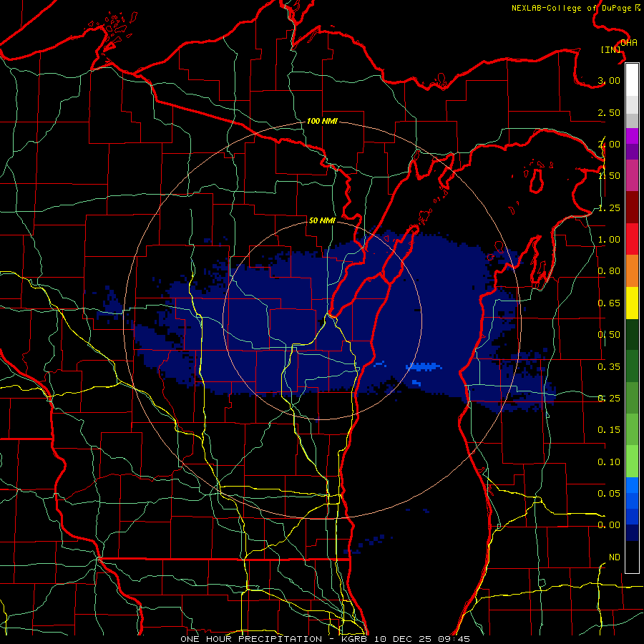Click the 0.10 legend value
644x644 pixels.
point(609,462)
